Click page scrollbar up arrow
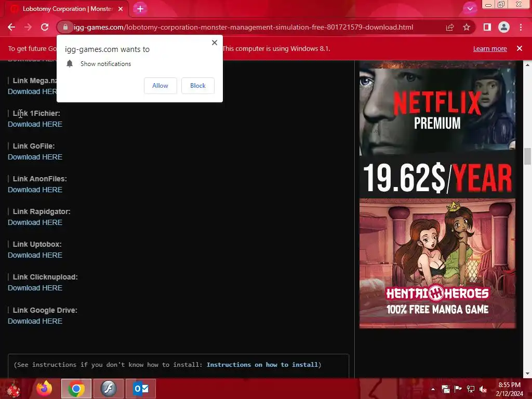 click(x=528, y=64)
